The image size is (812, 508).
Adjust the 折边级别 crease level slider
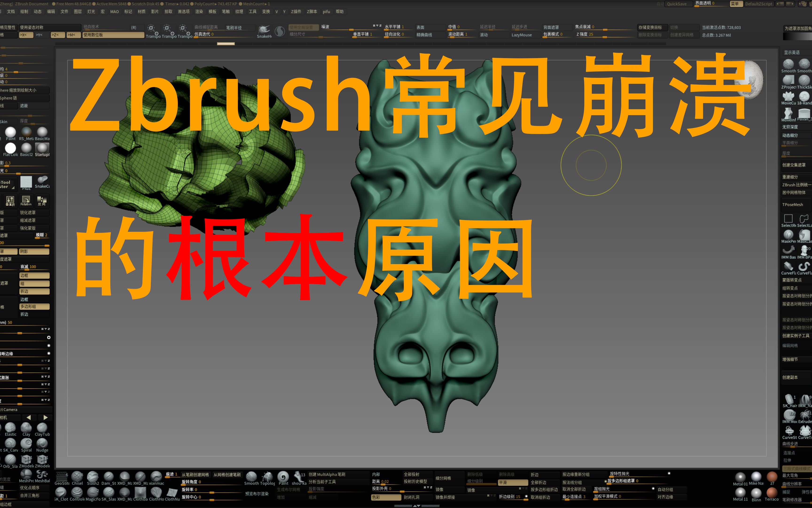(x=513, y=497)
